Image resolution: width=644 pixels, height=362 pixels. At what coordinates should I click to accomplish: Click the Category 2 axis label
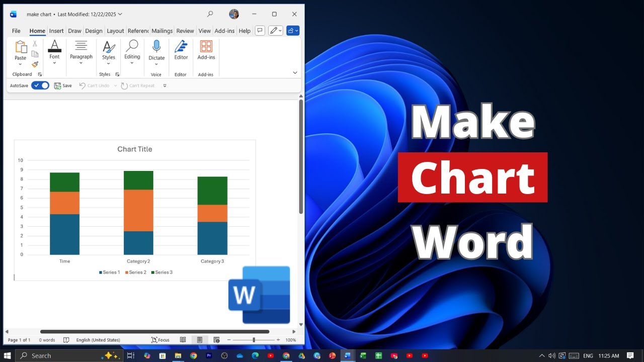(138, 261)
